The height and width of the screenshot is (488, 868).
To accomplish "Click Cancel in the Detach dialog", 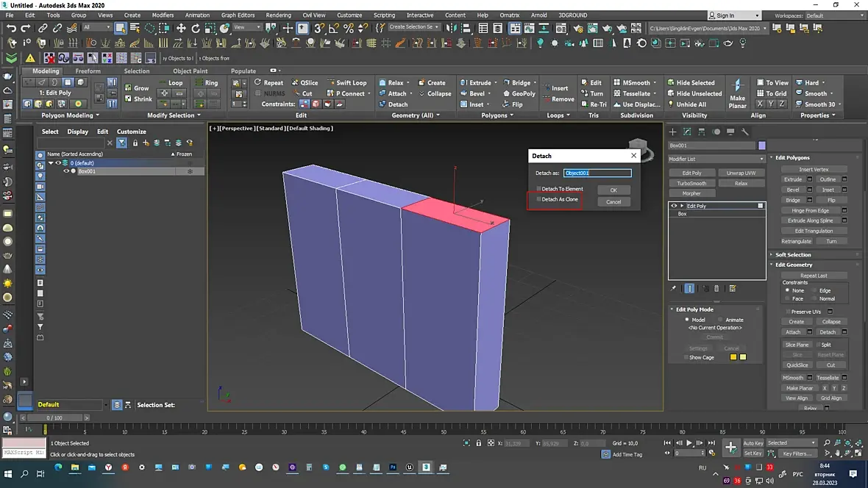I will [x=613, y=201].
